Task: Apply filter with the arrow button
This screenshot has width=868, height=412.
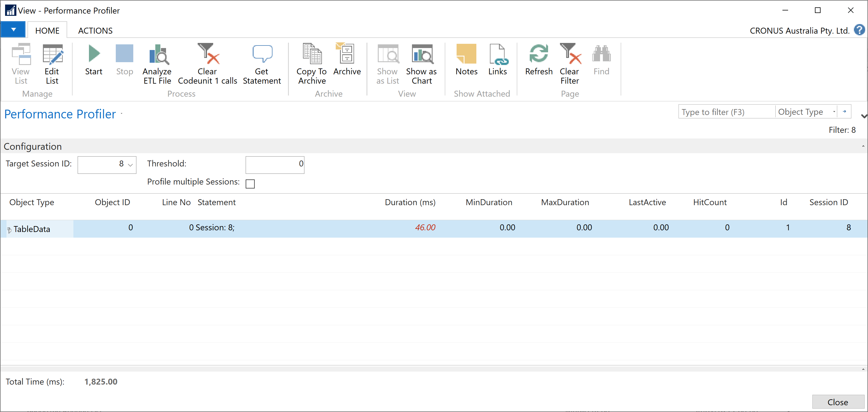Action: click(x=844, y=112)
